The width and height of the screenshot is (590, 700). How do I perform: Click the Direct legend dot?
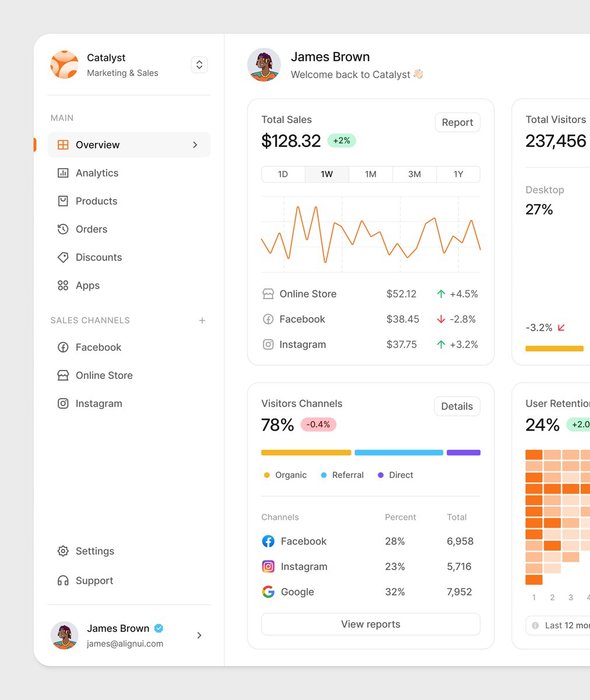tap(381, 475)
